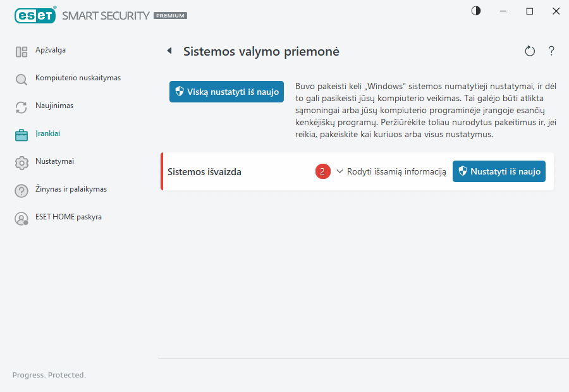Viewport: 569px width, 392px height.
Task: Click the Nustatymai gear icon
Action: tap(21, 162)
